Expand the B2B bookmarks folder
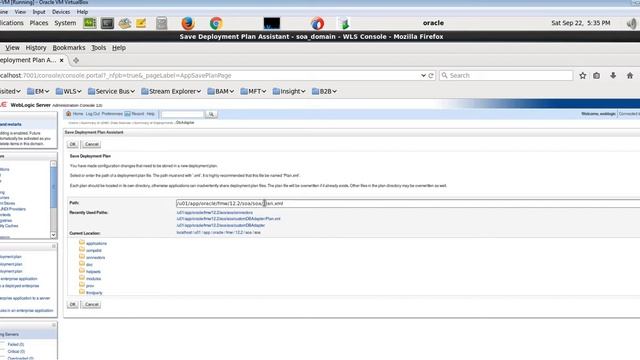The height and width of the screenshot is (360, 640). point(324,91)
